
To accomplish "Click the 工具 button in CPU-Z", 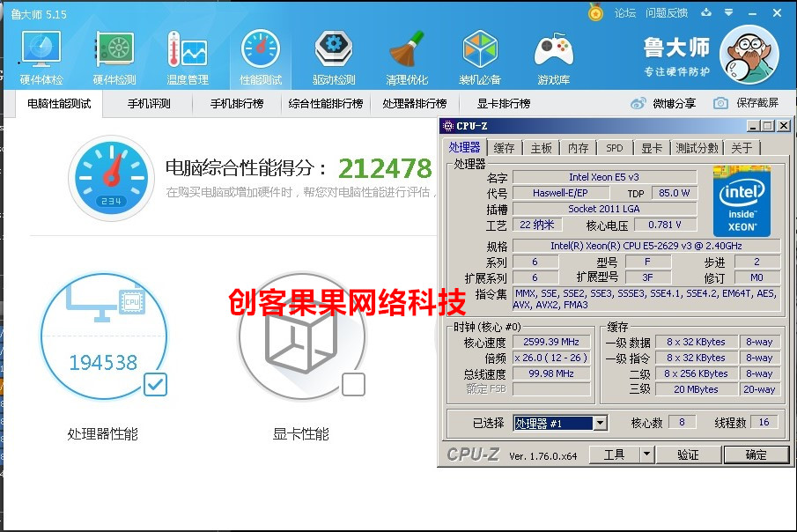I will tap(615, 454).
